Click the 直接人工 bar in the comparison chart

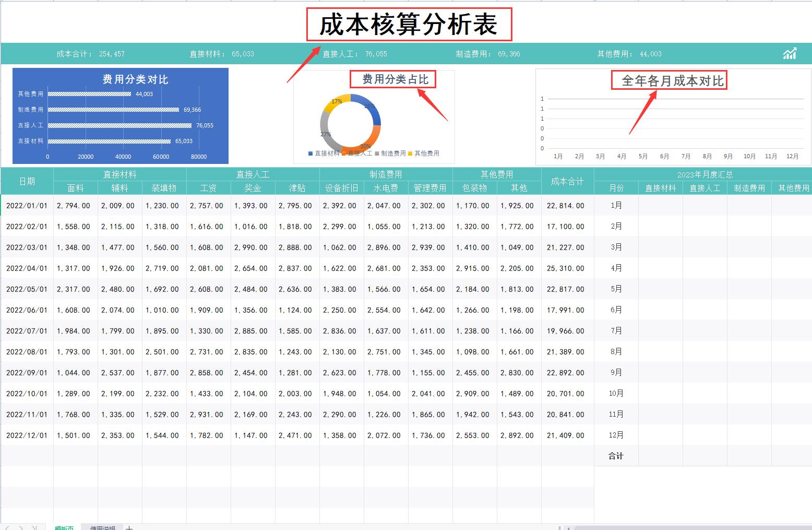point(120,125)
